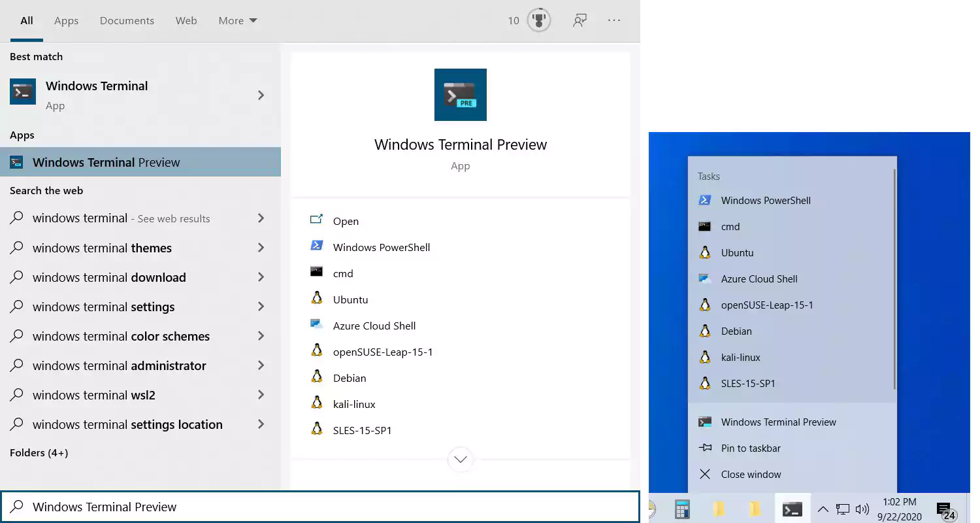Click the Close window X icon
This screenshot has width=980, height=523.
[705, 474]
